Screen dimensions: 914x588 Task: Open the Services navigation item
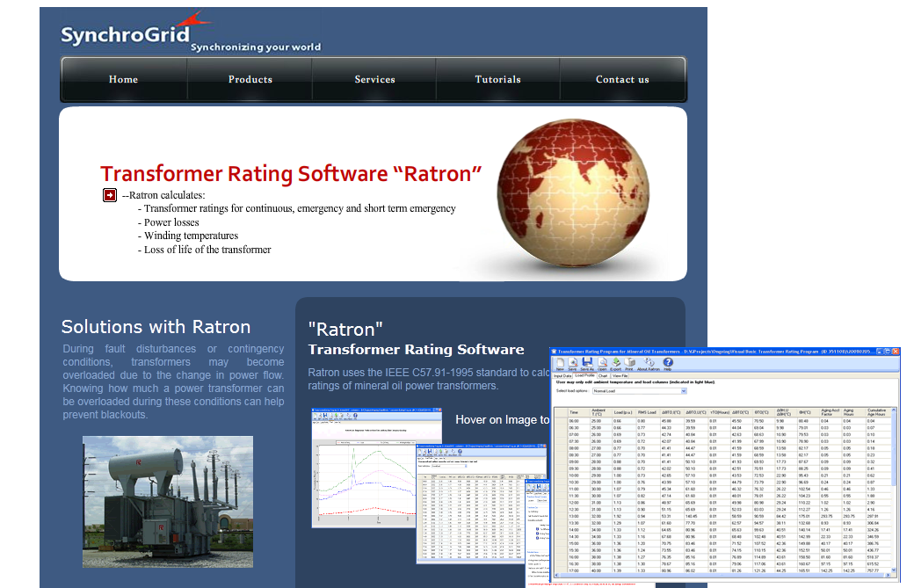coord(374,79)
